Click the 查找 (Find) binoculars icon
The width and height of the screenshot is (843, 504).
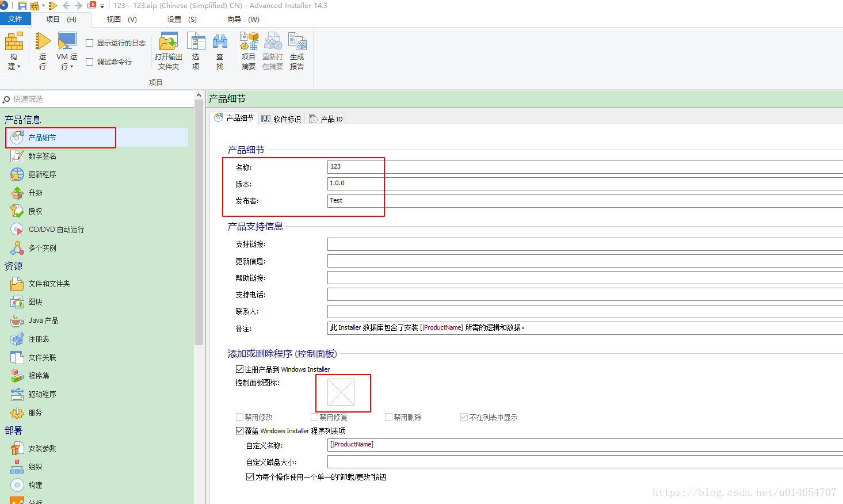[220, 41]
